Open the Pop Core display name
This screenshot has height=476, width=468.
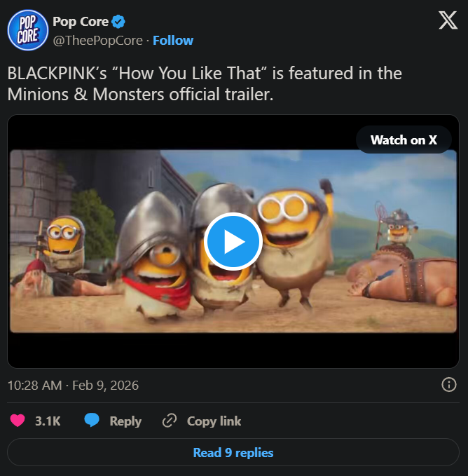coord(81,22)
